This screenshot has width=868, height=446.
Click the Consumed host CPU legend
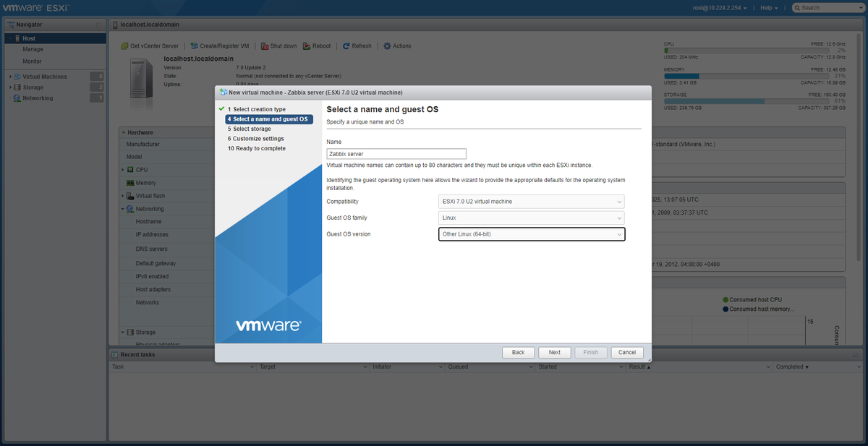[x=752, y=299]
